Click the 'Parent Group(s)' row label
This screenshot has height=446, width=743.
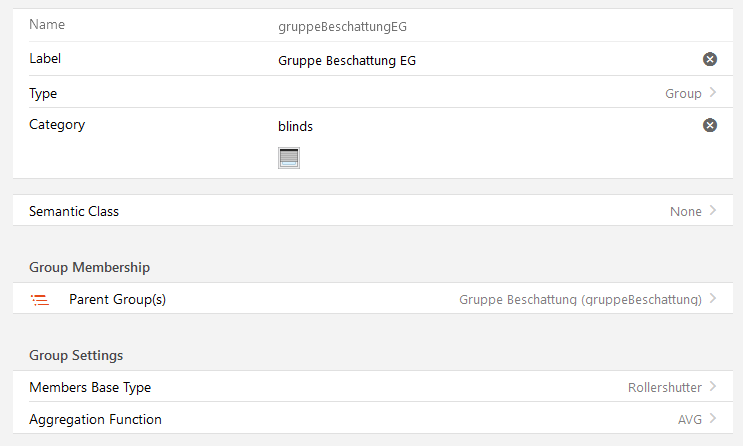click(117, 299)
